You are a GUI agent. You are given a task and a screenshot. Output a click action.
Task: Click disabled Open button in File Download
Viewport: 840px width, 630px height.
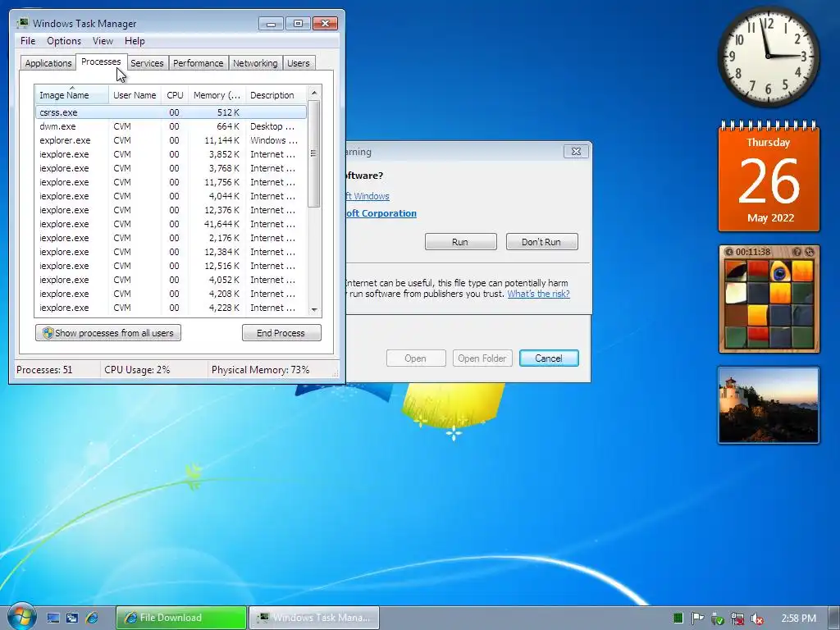click(416, 358)
